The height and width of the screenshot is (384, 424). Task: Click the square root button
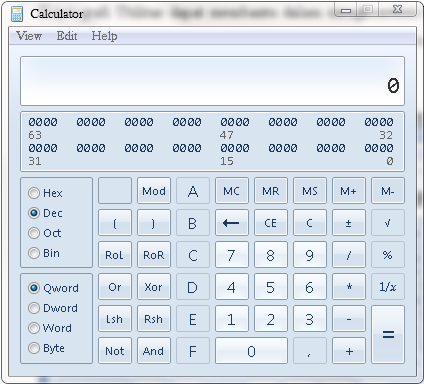point(388,223)
